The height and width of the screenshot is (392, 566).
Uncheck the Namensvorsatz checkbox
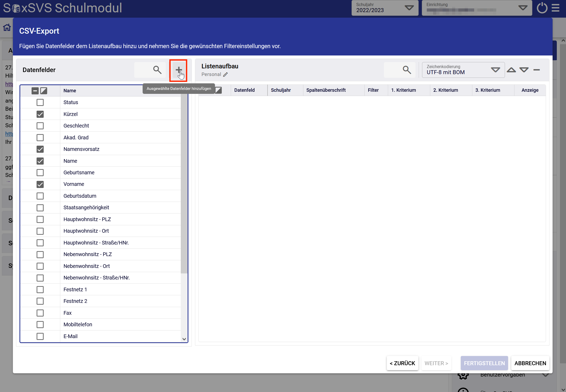40,149
